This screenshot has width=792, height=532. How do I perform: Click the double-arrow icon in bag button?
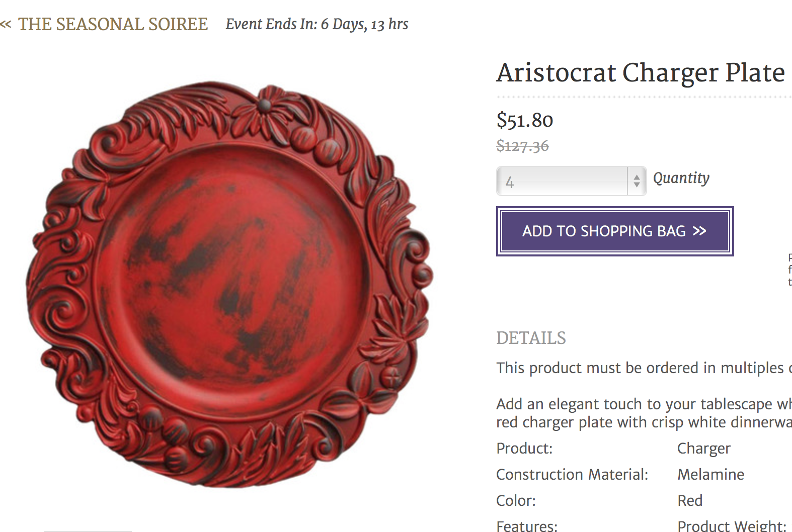pyautogui.click(x=699, y=231)
